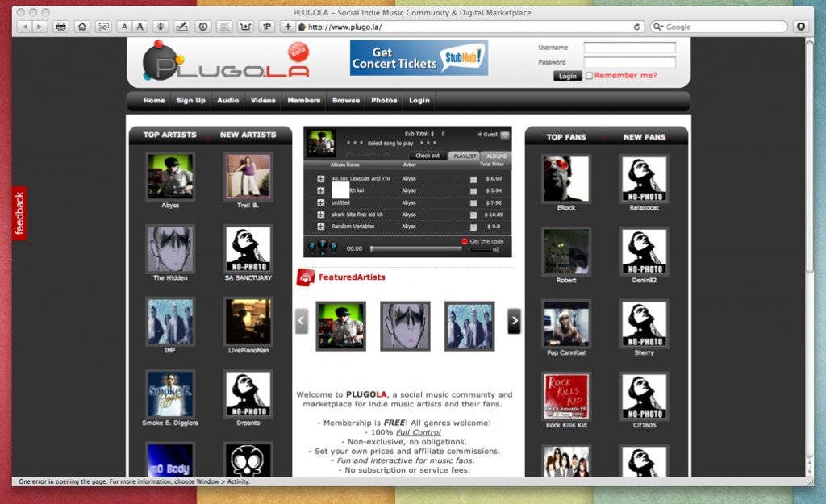The image size is (826, 504).
Task: Click the circled-one toolbar icon
Action: click(202, 27)
